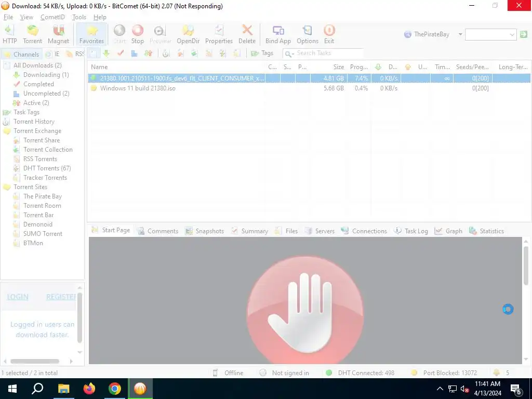The height and width of the screenshot is (399, 532).
Task: Click the Torrent History clock filter icon
Action: [x=166, y=54]
